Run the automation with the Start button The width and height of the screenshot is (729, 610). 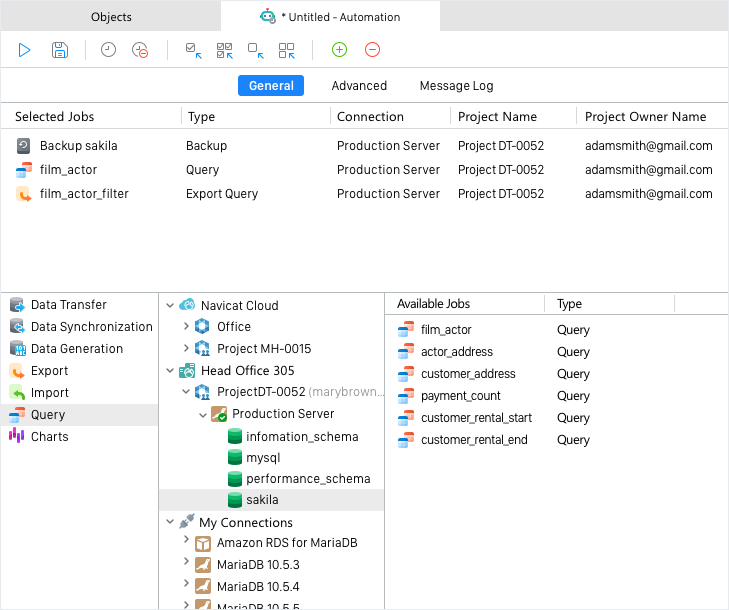[24, 50]
